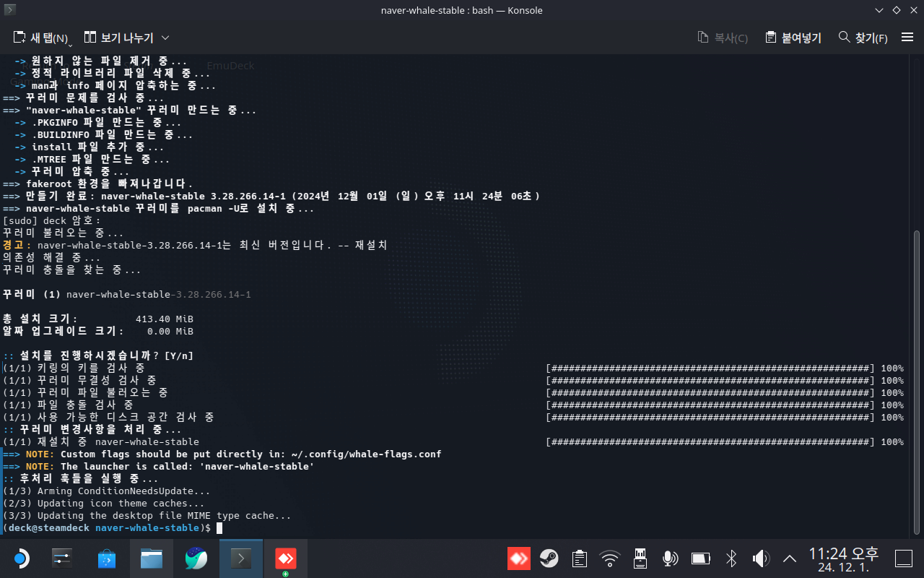This screenshot has height=578, width=924.
Task: Open Steam from the system tray
Action: click(x=549, y=558)
